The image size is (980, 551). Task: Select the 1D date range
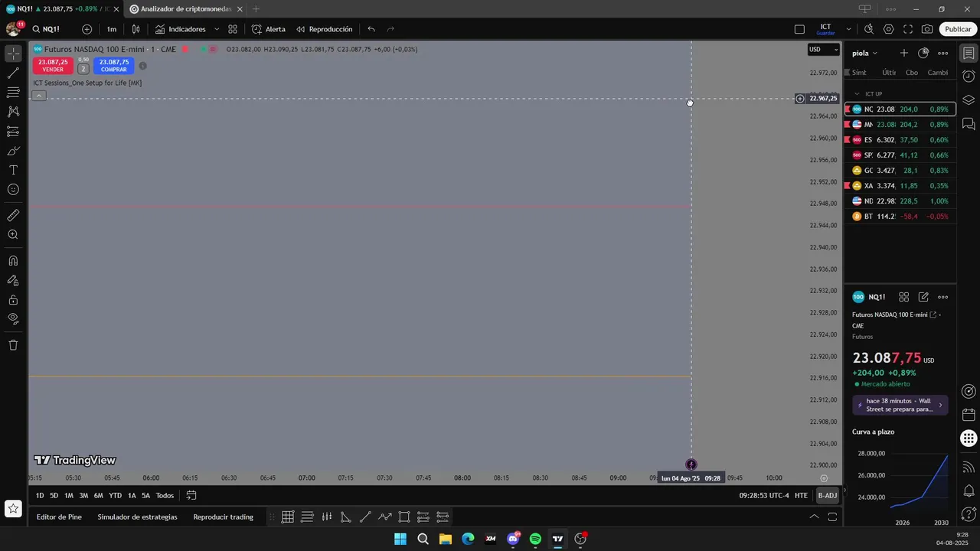click(40, 496)
